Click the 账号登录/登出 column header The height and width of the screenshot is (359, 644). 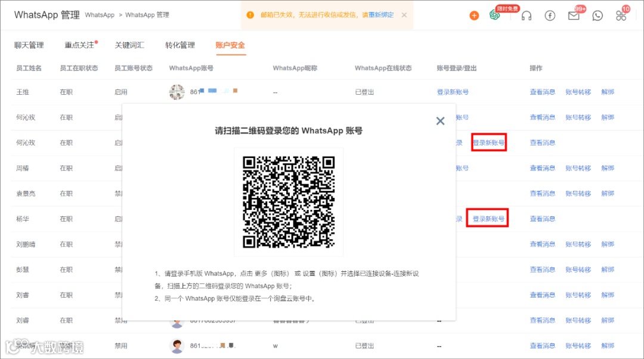coord(457,68)
